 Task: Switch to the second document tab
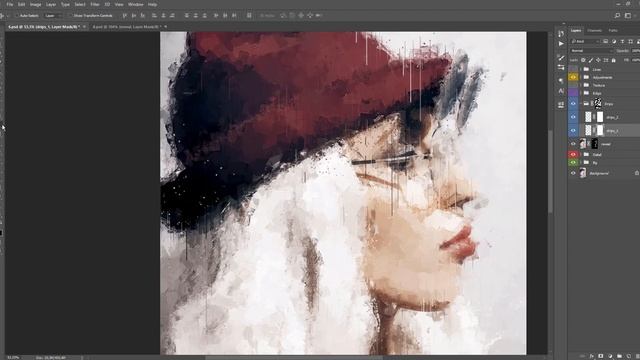click(x=127, y=27)
